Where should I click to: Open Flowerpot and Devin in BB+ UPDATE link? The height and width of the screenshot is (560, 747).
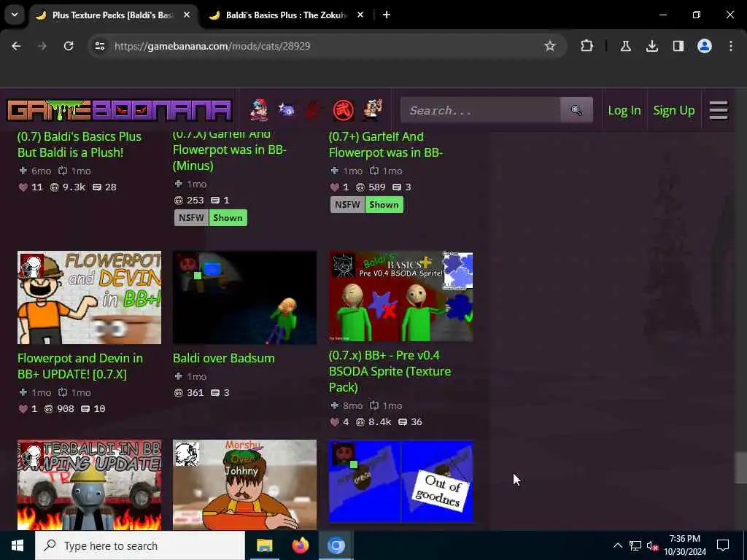pyautogui.click(x=80, y=366)
